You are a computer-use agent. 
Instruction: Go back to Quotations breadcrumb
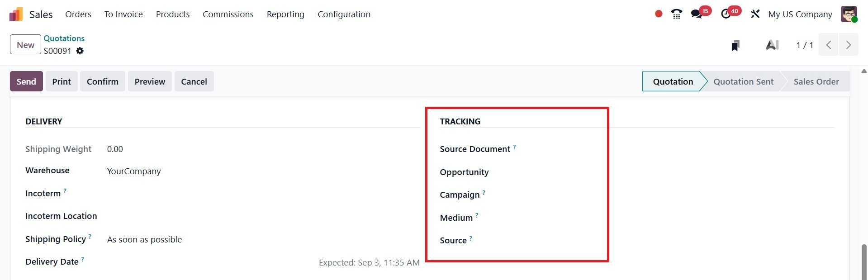pos(64,38)
